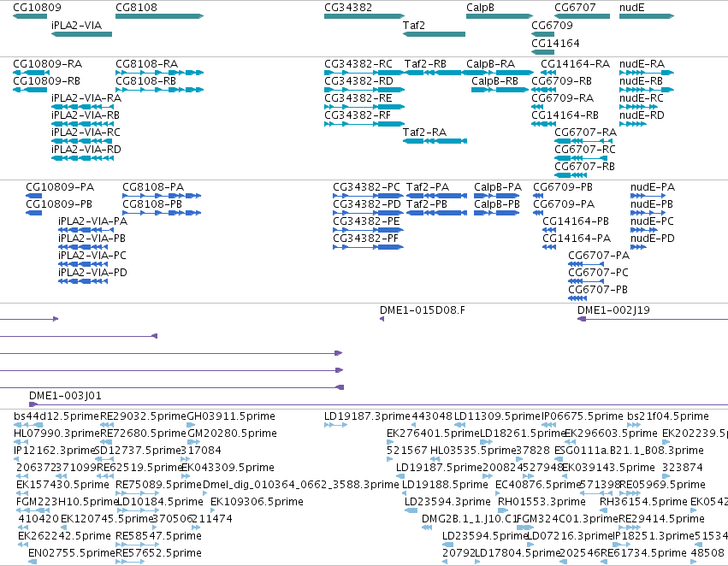Click the iPLA2-VIA-PD protein label
The width and height of the screenshot is (728, 566).
(x=92, y=273)
